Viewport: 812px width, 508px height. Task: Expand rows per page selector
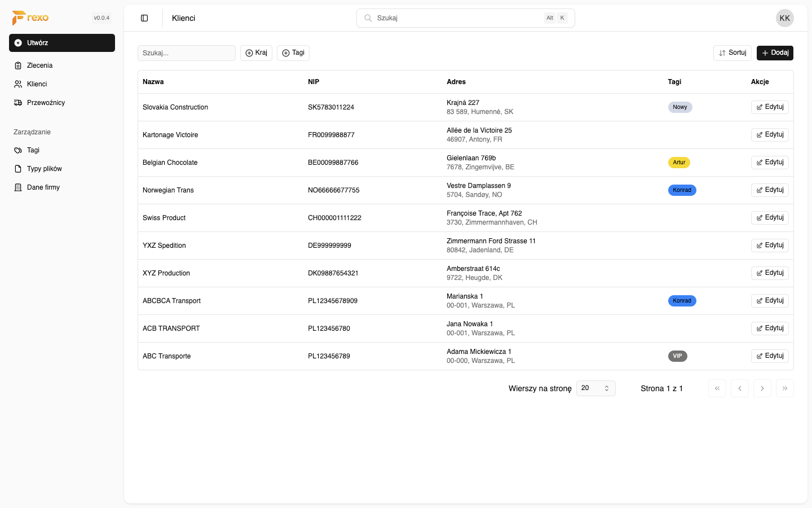click(x=595, y=388)
